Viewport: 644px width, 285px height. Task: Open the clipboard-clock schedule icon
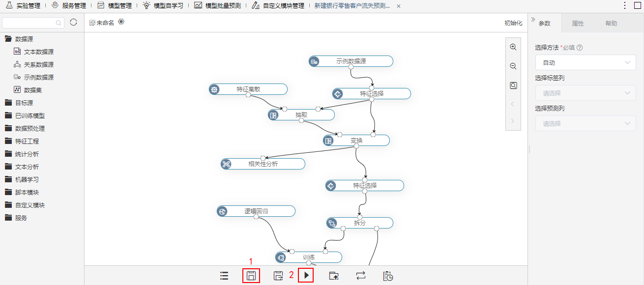[388, 276]
